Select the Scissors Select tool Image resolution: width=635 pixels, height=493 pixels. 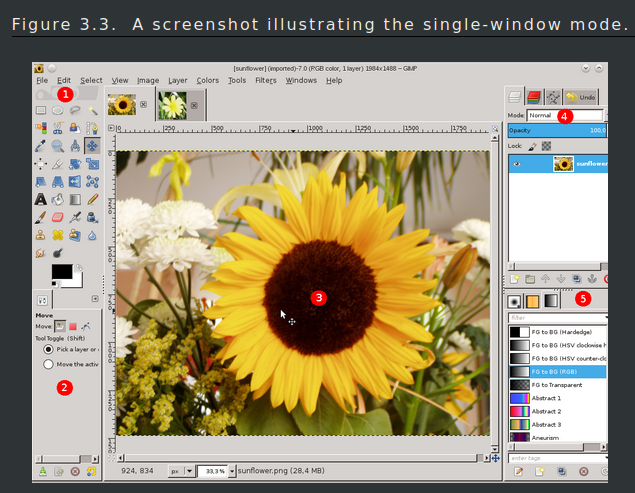coord(58,128)
